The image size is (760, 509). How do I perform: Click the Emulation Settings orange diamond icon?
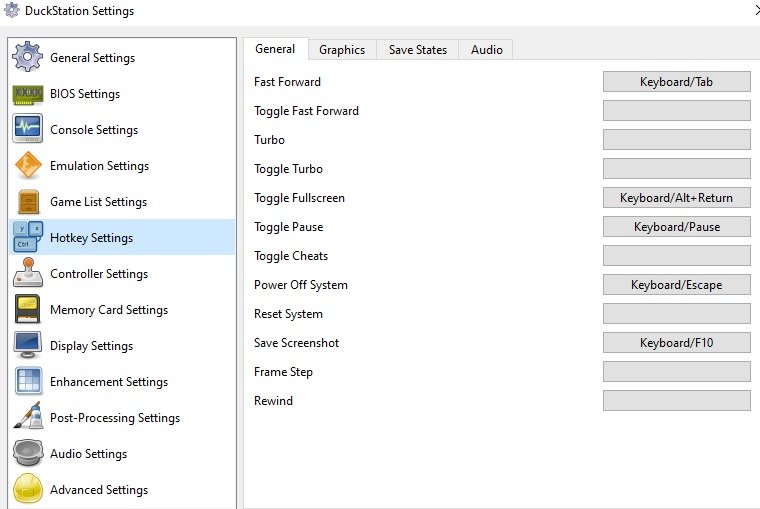(x=28, y=165)
